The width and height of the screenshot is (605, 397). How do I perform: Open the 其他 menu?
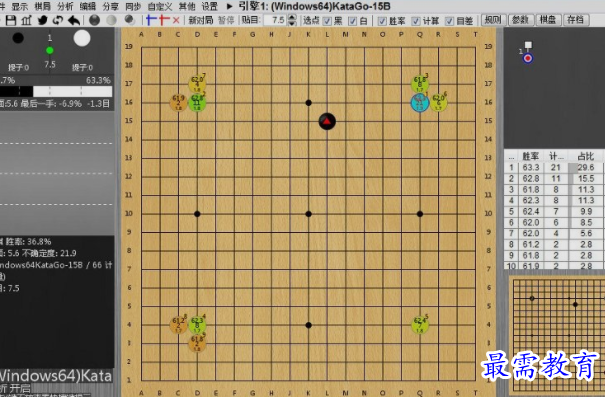pyautogui.click(x=187, y=6)
